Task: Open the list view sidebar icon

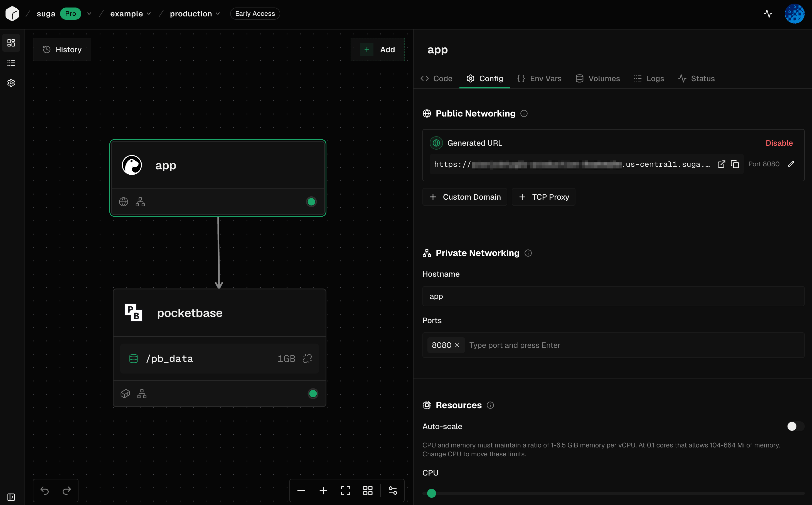Action: click(x=11, y=63)
